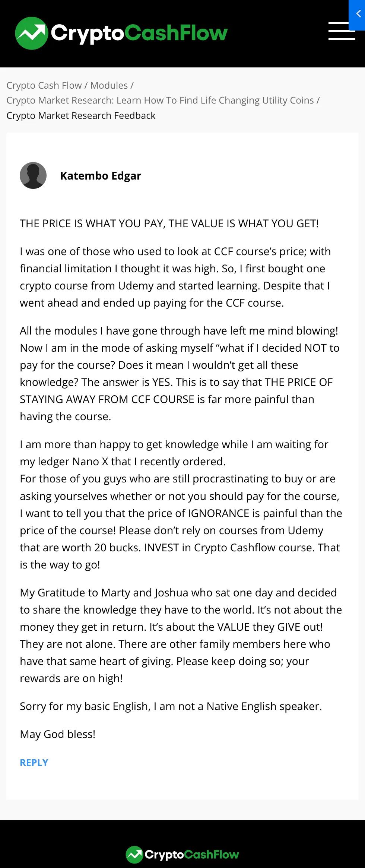This screenshot has width=365, height=868.
Task: Open the hamburger navigation menu
Action: (x=342, y=31)
